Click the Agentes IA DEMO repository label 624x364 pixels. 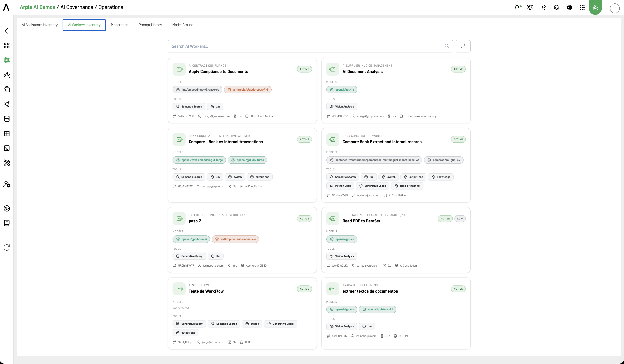[x=256, y=265]
